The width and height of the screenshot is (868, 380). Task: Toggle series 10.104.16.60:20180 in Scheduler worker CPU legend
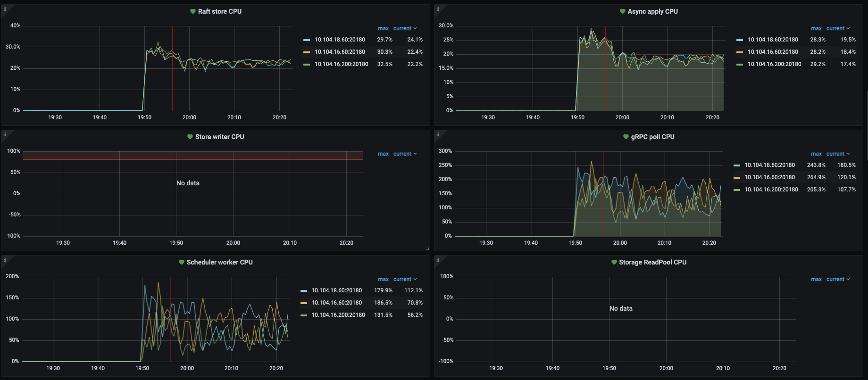pos(336,303)
